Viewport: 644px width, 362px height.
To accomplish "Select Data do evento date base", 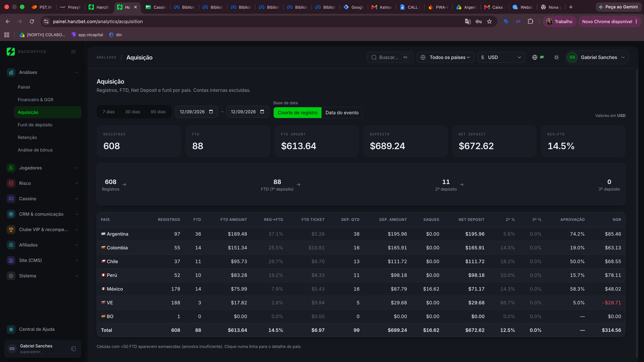I will point(342,113).
